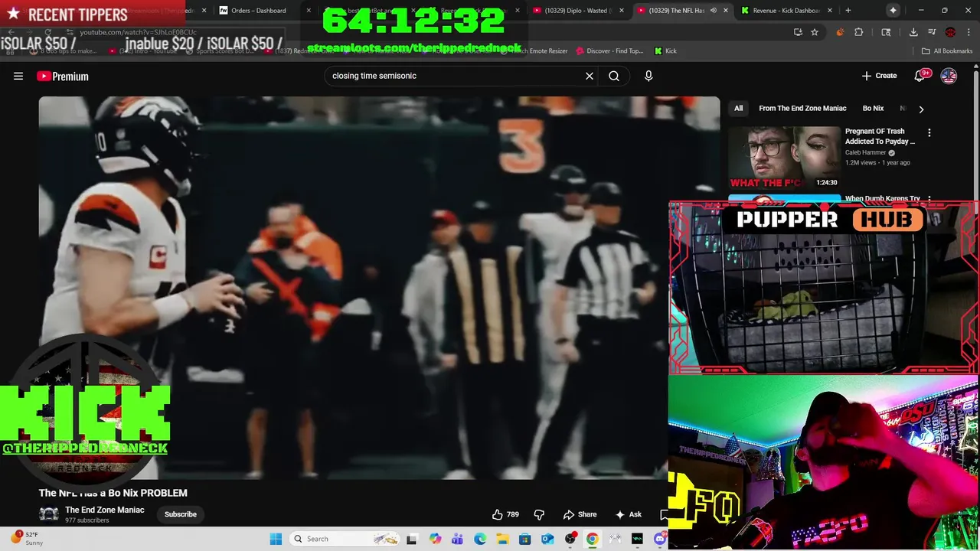Open the search tabs icon in Chrome toolbar
Viewport: 980px width, 551px height.
tap(886, 32)
